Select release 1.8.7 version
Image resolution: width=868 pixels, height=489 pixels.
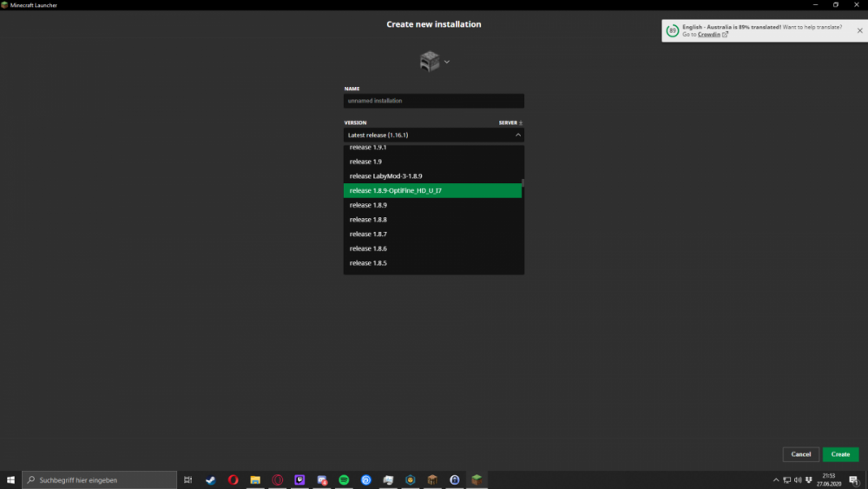coord(432,234)
